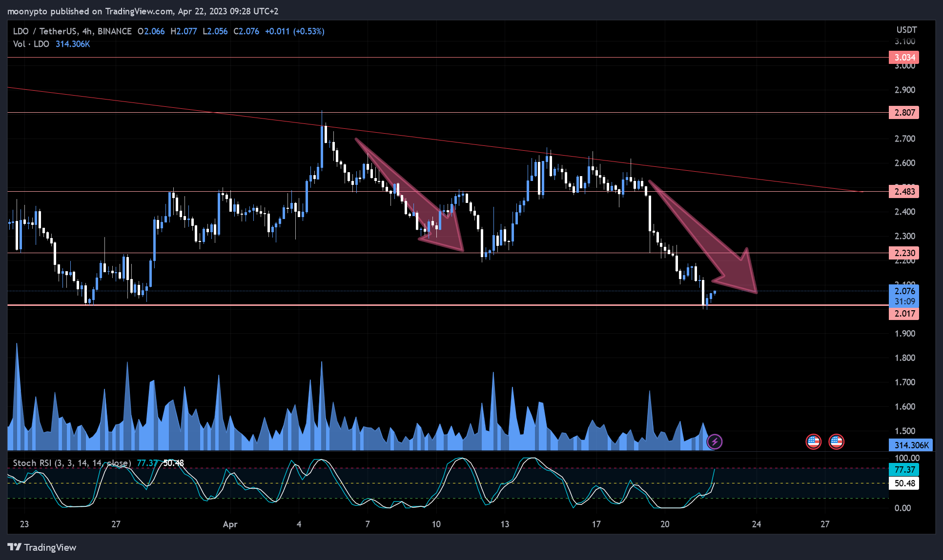This screenshot has height=560, width=943.
Task: Click the 2.700 price axis tick
Action: click(x=904, y=139)
